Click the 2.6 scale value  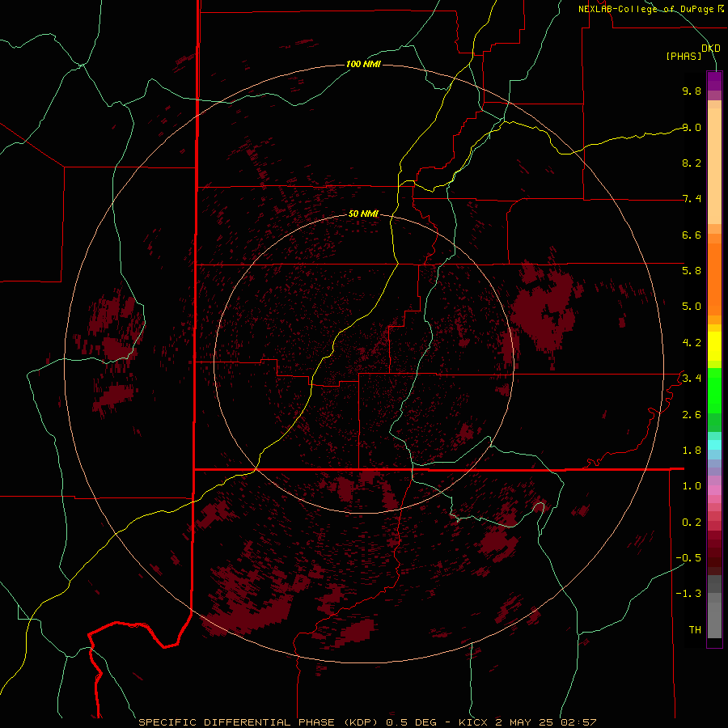click(692, 415)
